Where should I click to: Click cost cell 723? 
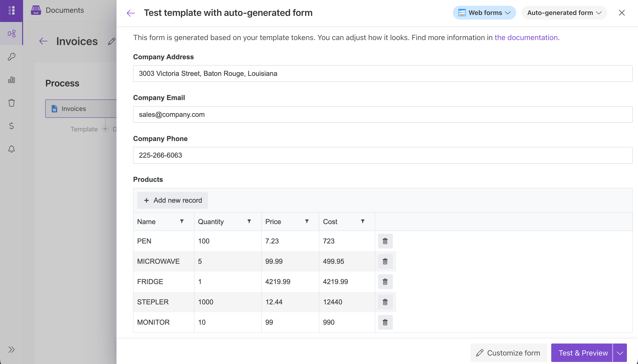[x=347, y=241]
